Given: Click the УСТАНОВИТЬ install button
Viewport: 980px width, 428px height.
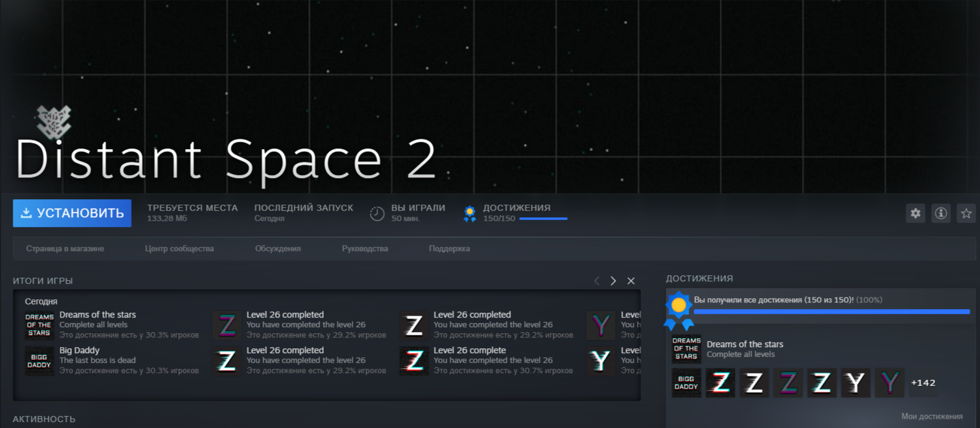Looking at the screenshot, I should (72, 213).
